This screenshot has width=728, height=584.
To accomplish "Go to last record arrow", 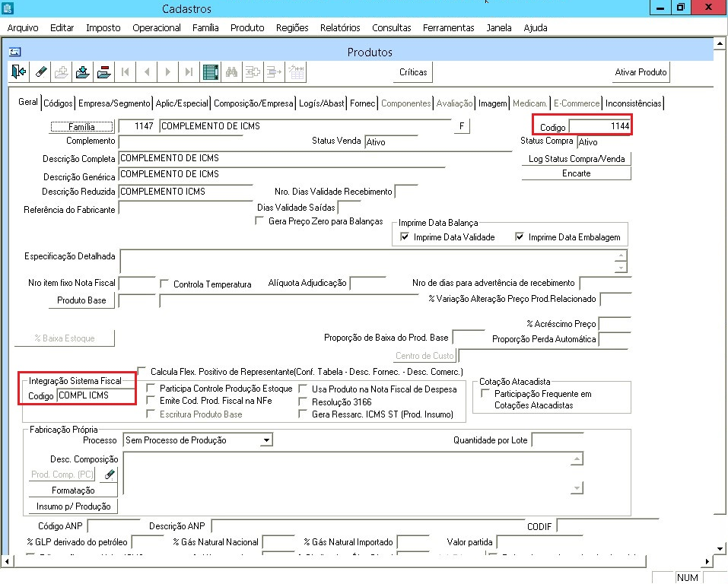I will point(189,72).
